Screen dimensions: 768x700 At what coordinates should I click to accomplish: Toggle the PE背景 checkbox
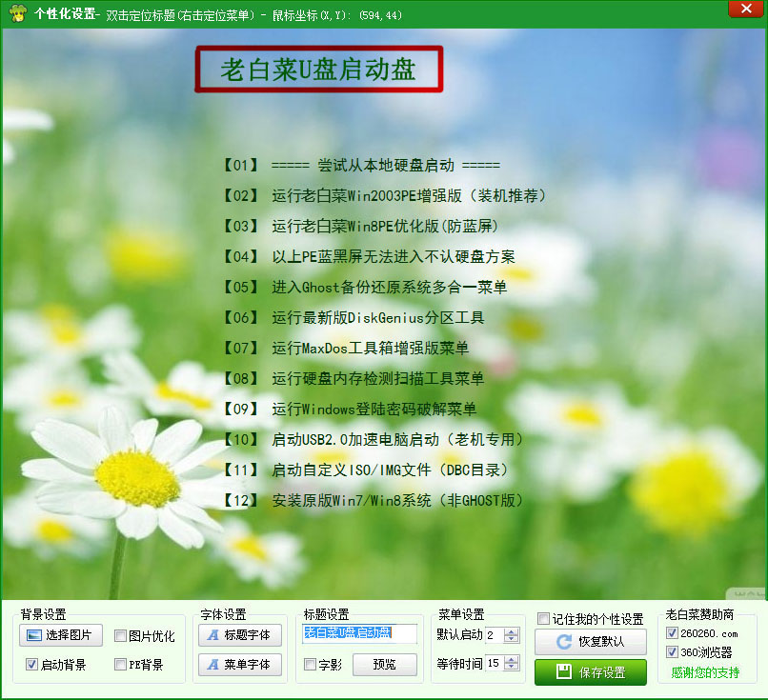pos(121,665)
